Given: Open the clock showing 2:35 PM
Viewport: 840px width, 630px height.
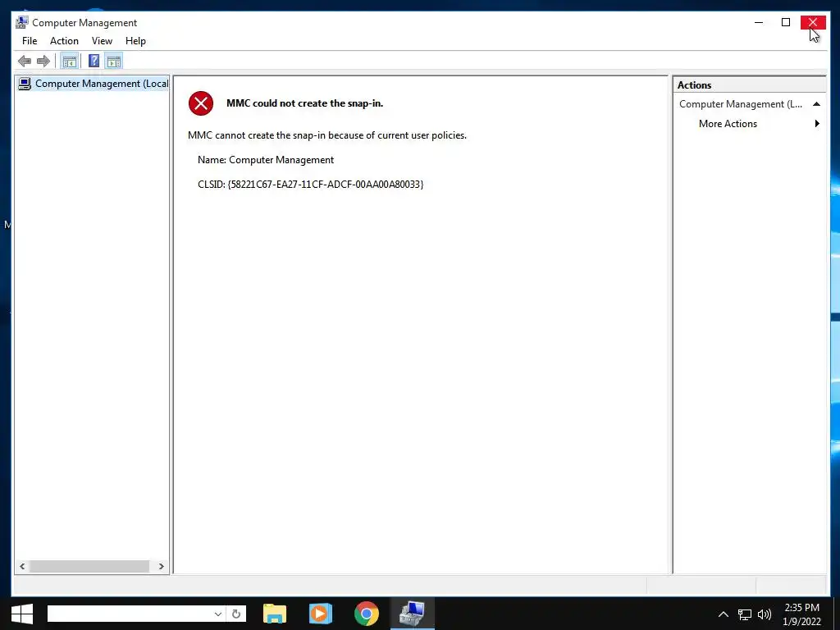Looking at the screenshot, I should [802, 614].
